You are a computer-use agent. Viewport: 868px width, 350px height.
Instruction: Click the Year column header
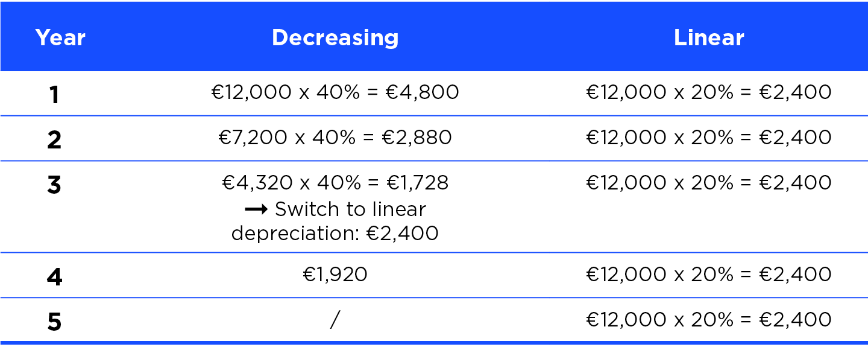pos(60,38)
